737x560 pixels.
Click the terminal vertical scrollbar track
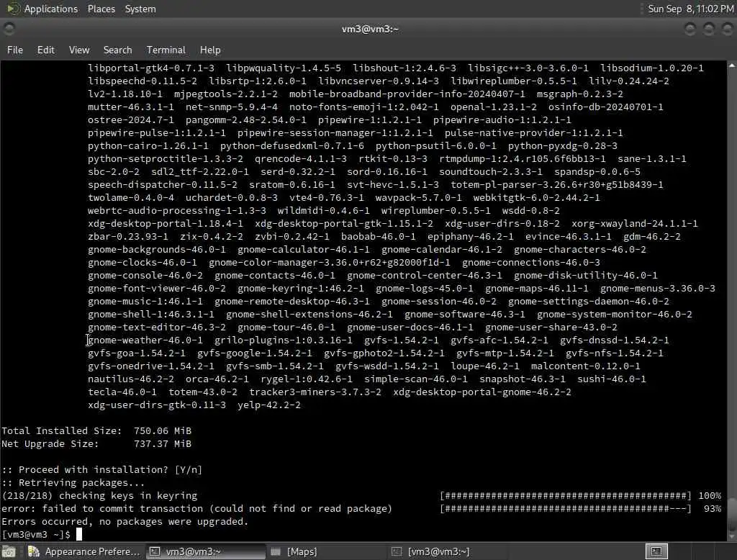coord(732,301)
